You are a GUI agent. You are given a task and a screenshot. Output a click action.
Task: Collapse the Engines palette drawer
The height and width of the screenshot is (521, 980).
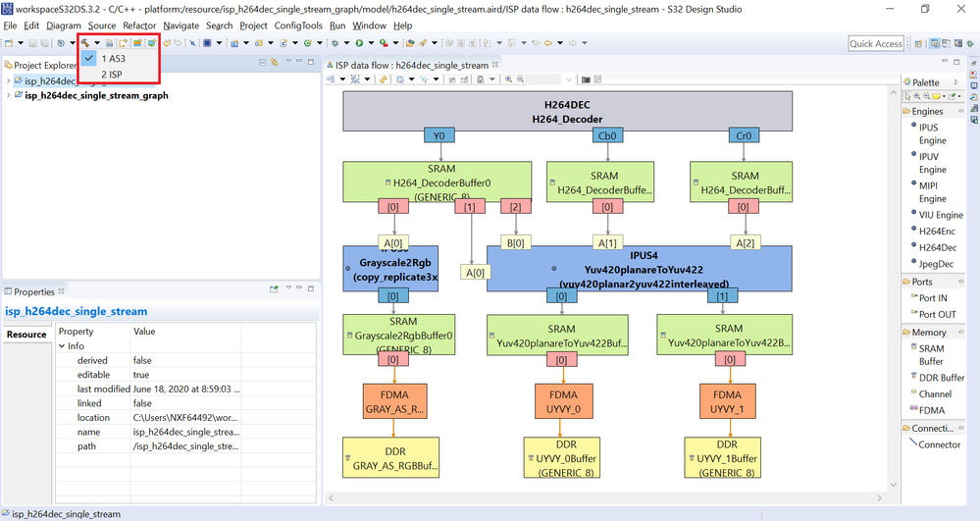click(x=961, y=111)
